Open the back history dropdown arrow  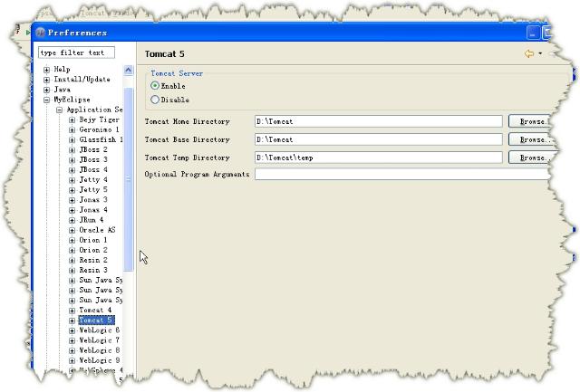[540, 53]
